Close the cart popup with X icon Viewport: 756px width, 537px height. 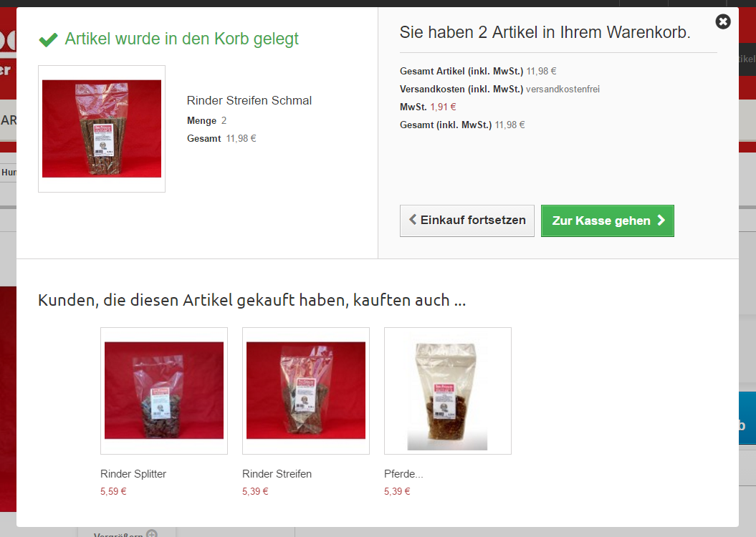[723, 21]
